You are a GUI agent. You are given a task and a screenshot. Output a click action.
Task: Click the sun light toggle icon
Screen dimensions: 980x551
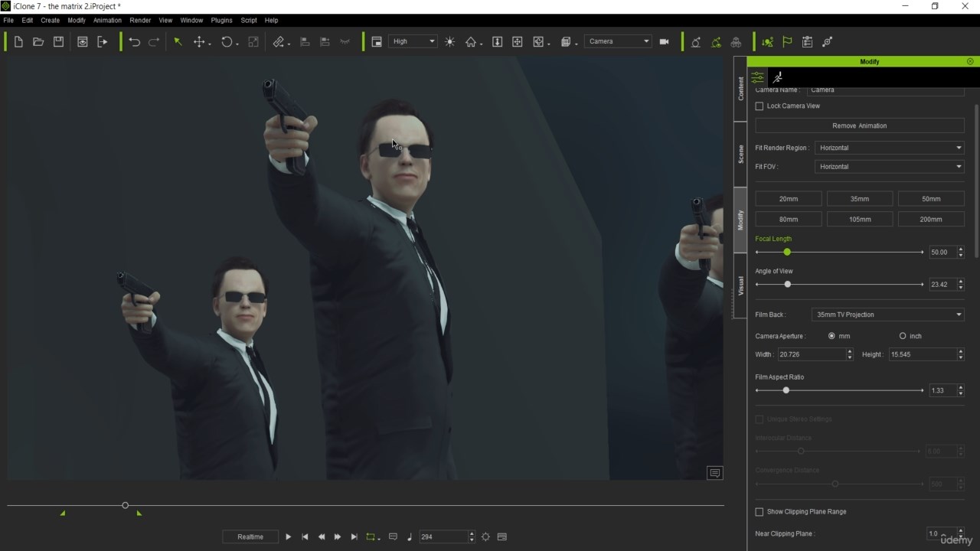(x=449, y=42)
